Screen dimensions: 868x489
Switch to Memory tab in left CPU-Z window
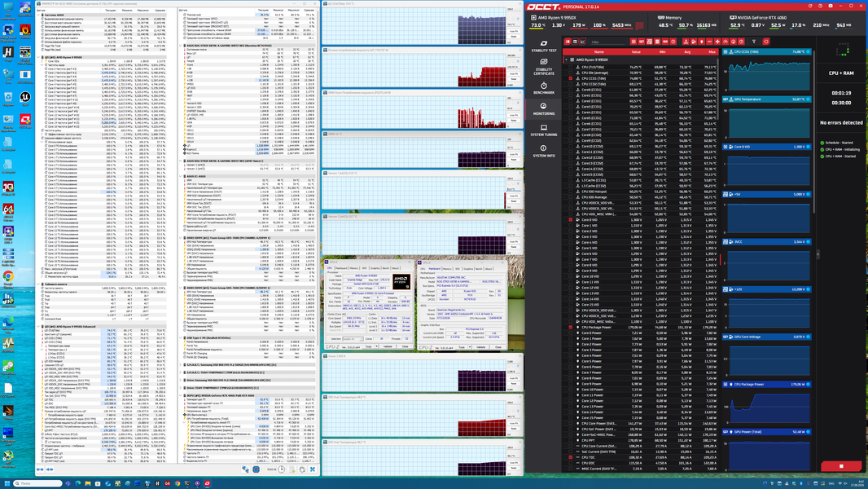(x=353, y=268)
